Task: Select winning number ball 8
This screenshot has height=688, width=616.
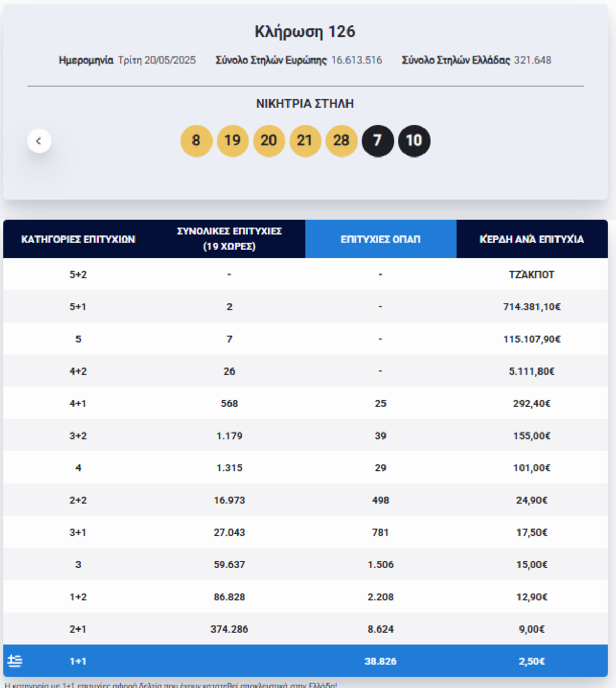Action: click(196, 141)
